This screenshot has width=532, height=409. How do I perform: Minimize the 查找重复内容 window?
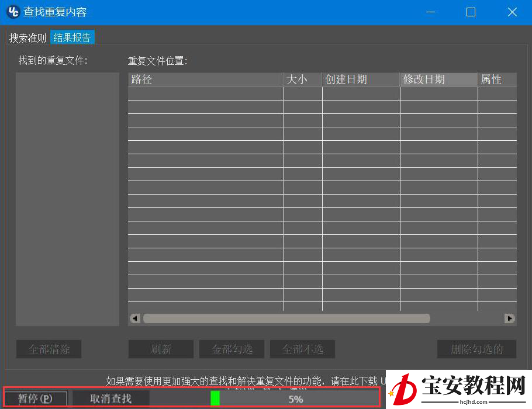430,12
